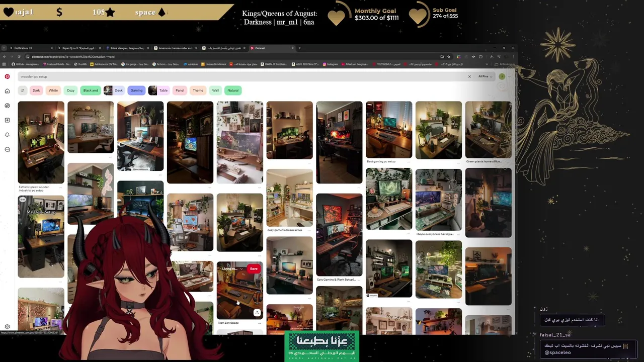Reload the page with the refresh icon

(x=20, y=56)
